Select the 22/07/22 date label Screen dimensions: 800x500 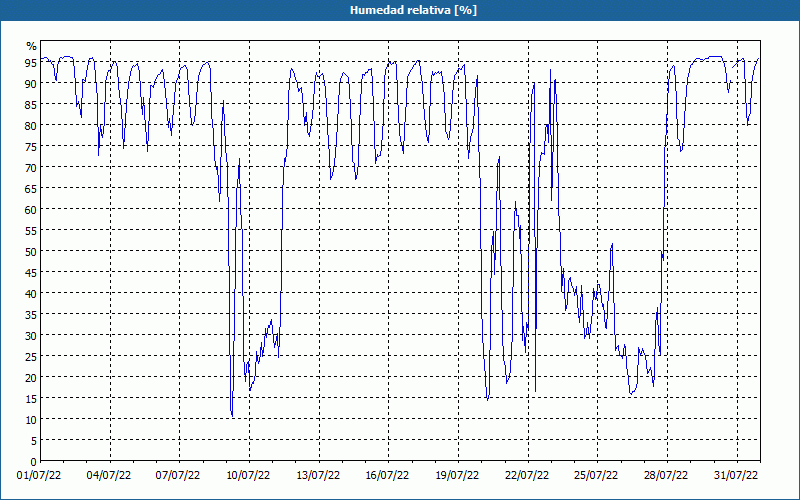527,476
